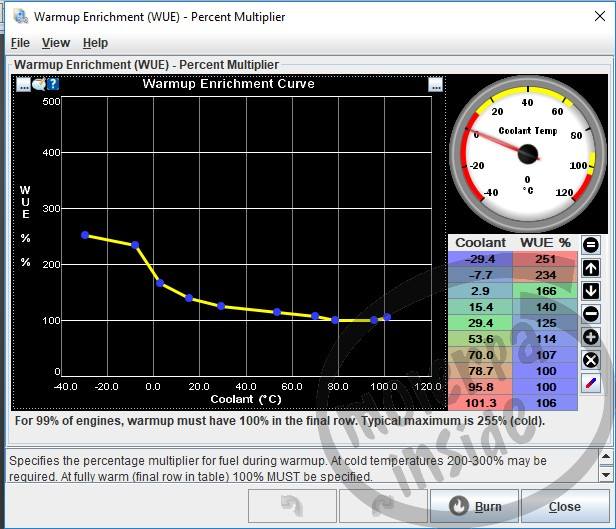Click the plus icon to increment cells
616x529 pixels.
590,337
